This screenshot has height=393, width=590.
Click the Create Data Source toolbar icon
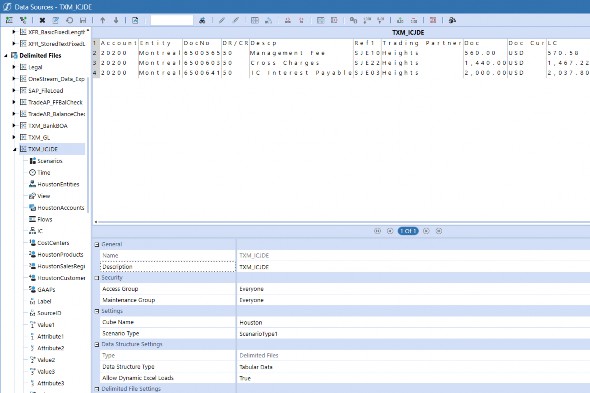(9, 20)
